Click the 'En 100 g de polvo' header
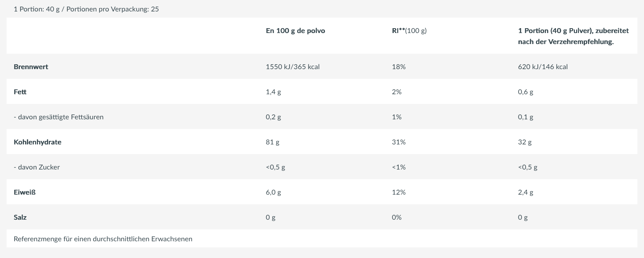This screenshot has height=258, width=644. coord(296,31)
